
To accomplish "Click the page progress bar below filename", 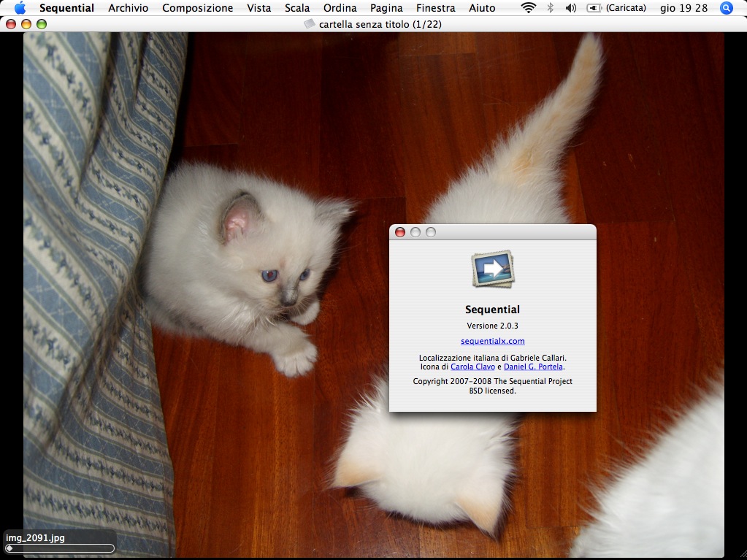I will point(60,548).
